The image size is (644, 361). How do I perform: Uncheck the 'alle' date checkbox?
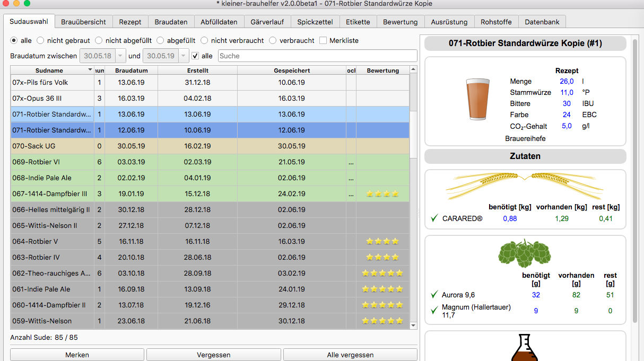pyautogui.click(x=195, y=56)
